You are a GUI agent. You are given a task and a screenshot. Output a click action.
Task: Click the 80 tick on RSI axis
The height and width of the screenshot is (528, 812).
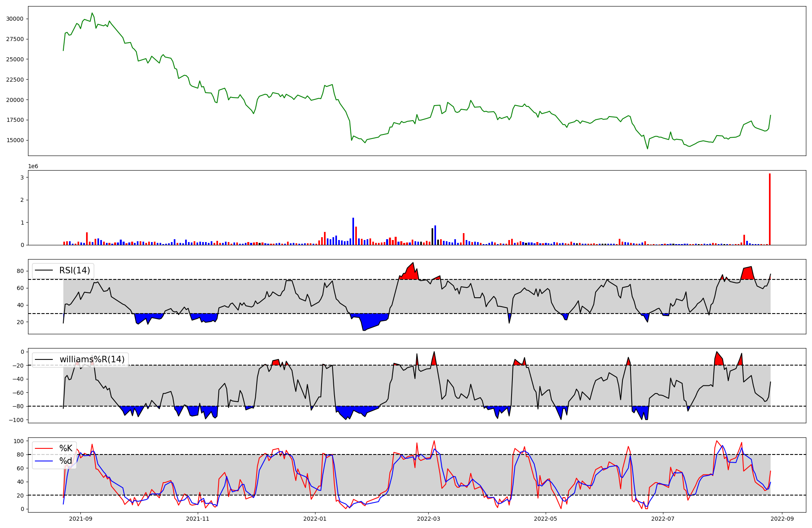pos(20,271)
